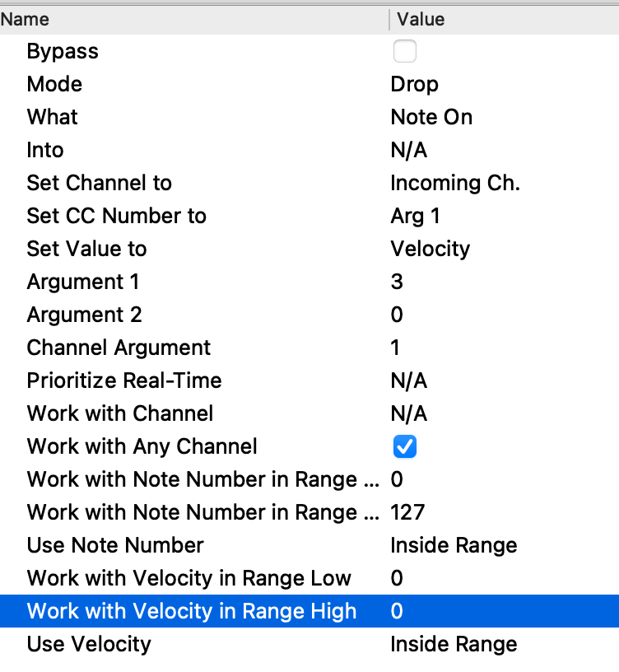Edit Work with Velocity in Range Low value
The image size is (619, 672).
pos(397,578)
